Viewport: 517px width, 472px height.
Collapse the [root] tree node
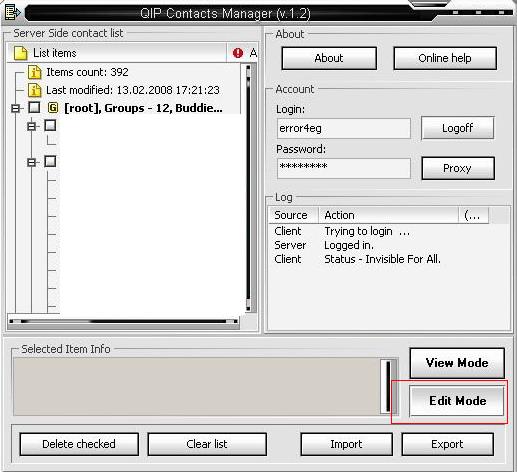pos(15,108)
